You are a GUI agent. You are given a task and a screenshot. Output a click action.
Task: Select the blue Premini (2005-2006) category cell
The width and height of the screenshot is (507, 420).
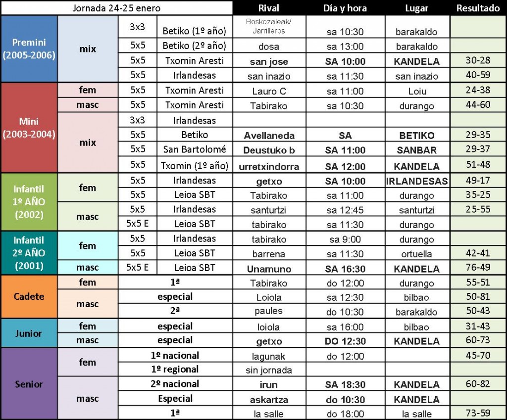tap(29, 49)
